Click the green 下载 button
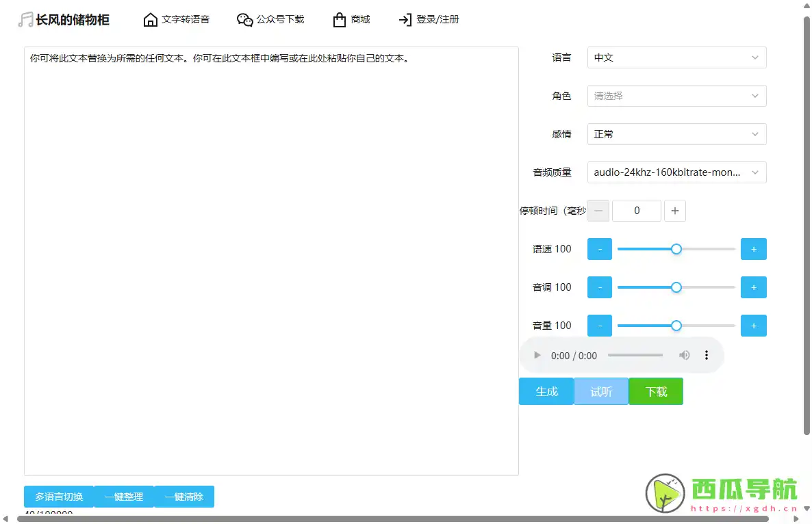Screen dimensions: 812x524 (656, 391)
